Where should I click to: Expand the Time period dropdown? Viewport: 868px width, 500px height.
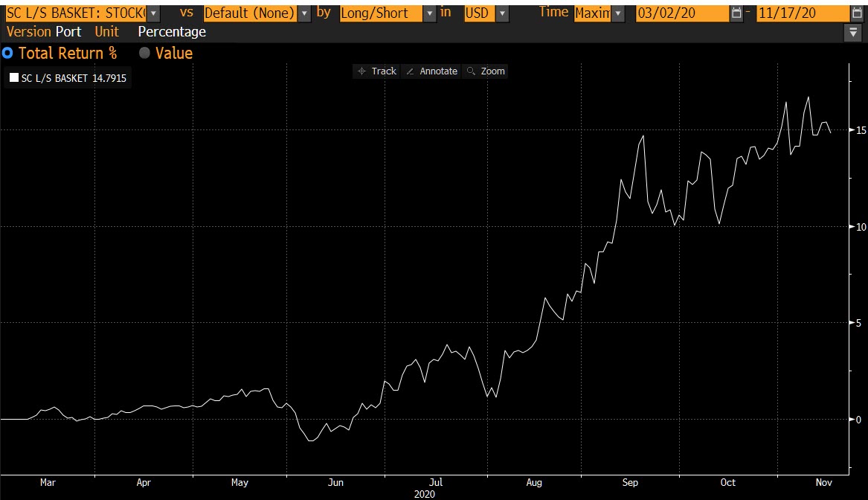point(619,13)
